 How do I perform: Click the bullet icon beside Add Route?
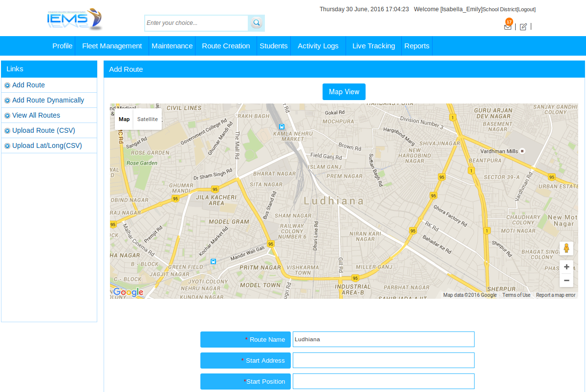[7, 85]
